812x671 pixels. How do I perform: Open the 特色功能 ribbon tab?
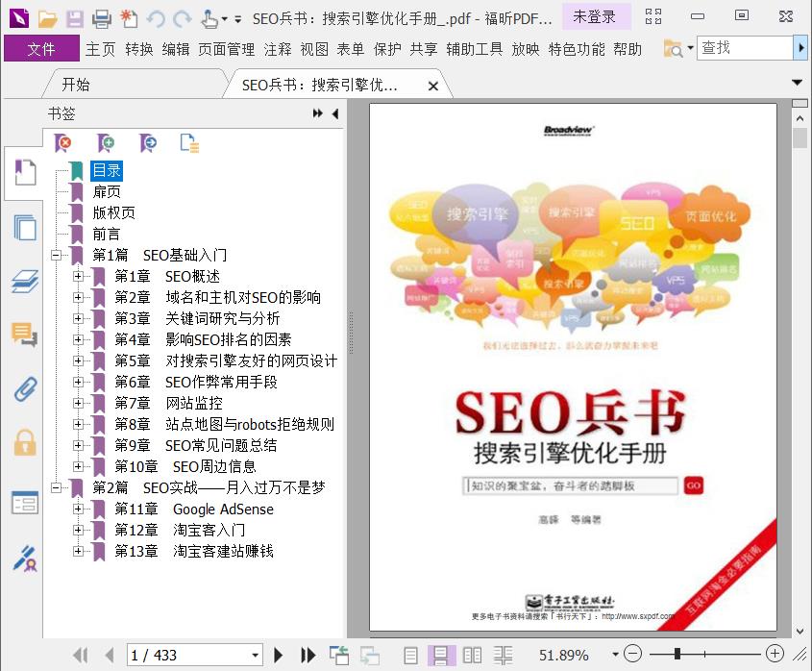[577, 49]
